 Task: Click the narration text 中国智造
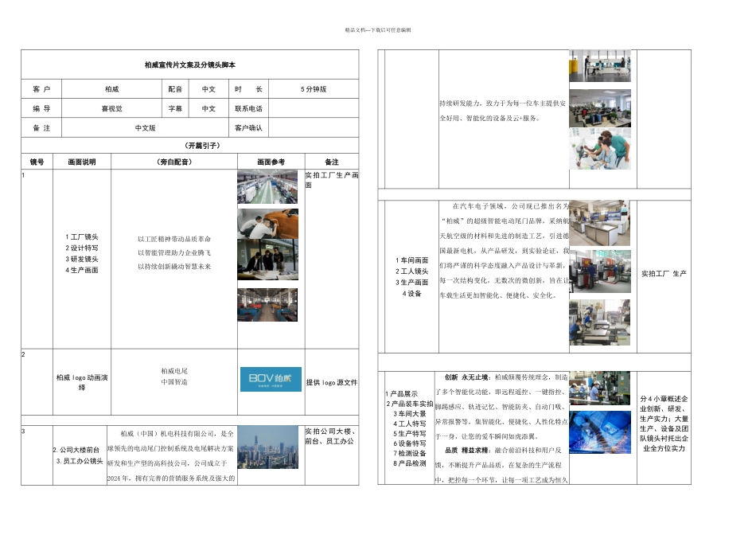174,382
